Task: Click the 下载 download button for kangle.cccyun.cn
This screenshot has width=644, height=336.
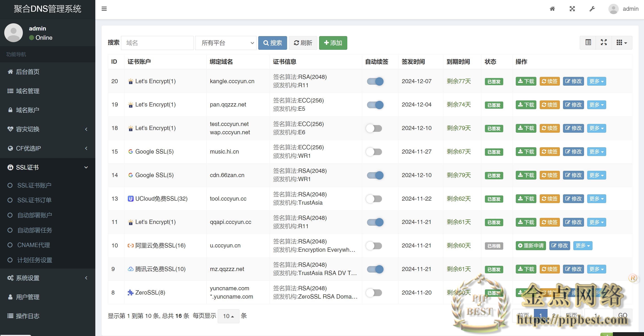Action: tap(526, 81)
